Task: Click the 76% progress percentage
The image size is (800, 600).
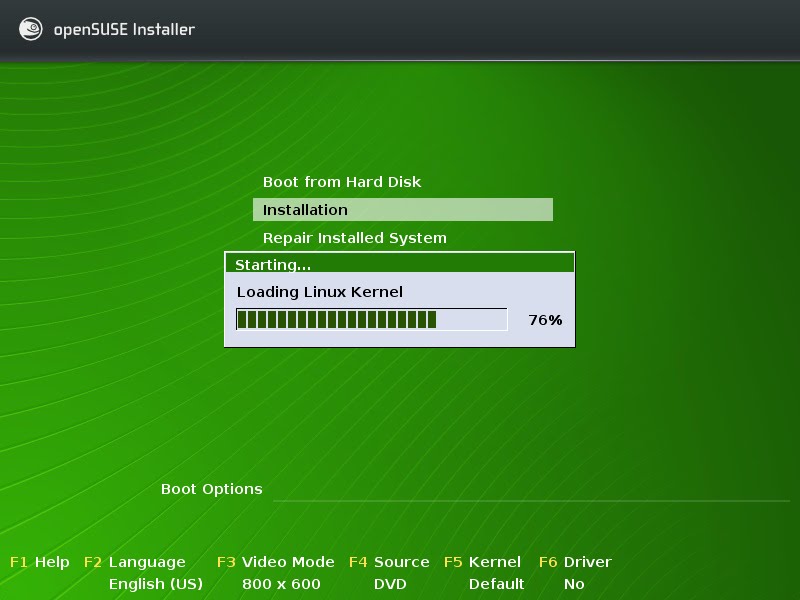Action: 545,320
